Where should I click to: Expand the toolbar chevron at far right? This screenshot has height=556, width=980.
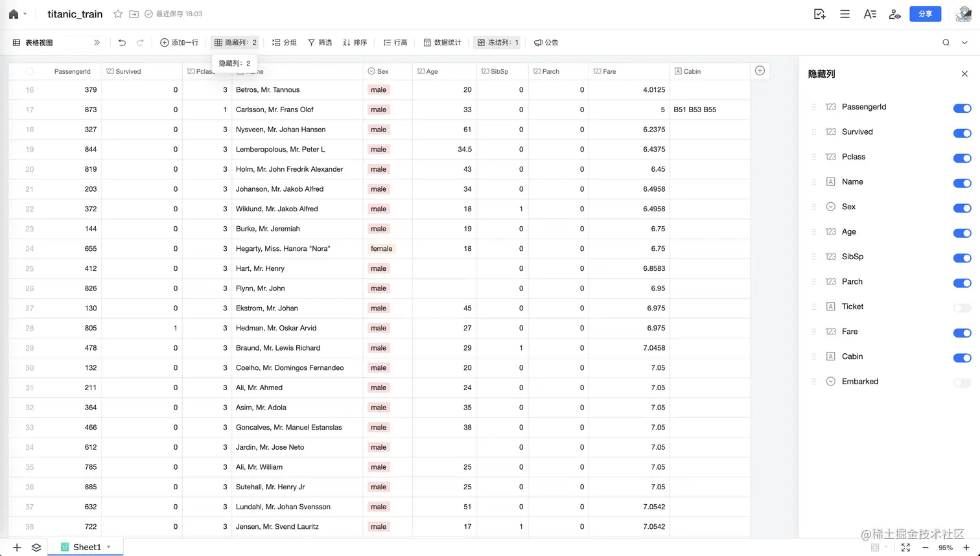coord(964,42)
